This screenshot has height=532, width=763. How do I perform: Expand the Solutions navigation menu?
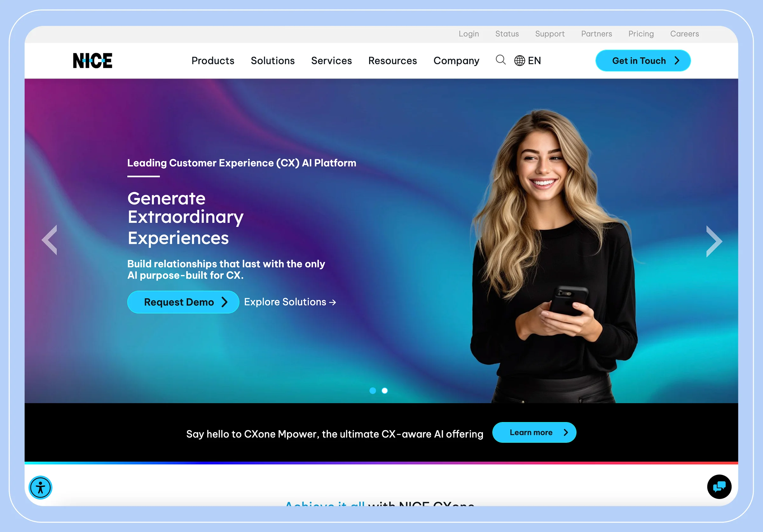pos(272,61)
